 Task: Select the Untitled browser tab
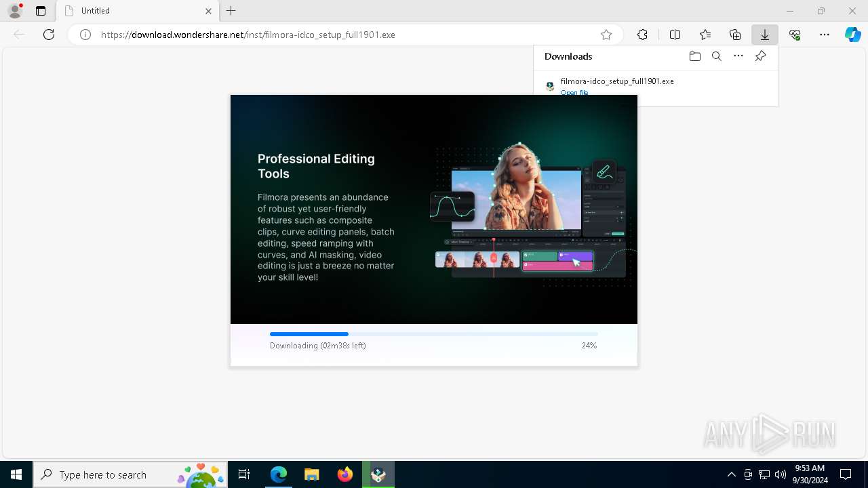[138, 11]
